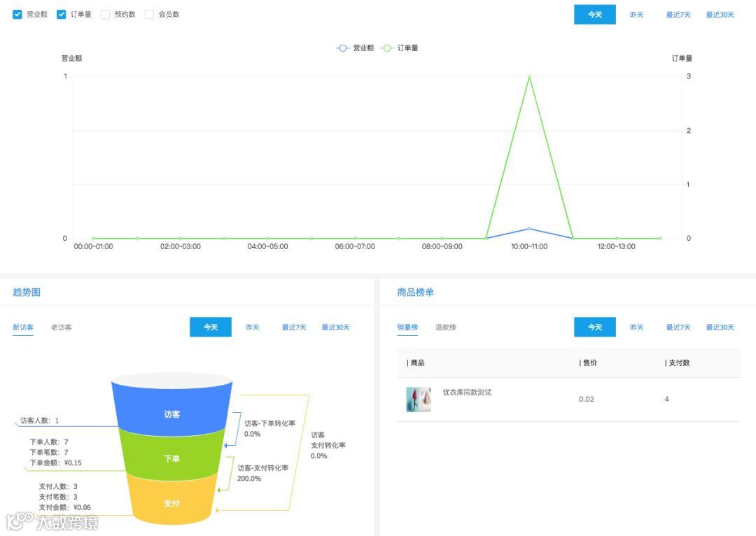Click the 商品榜单 panel title
Screen dimensions: 756x536
coord(415,292)
